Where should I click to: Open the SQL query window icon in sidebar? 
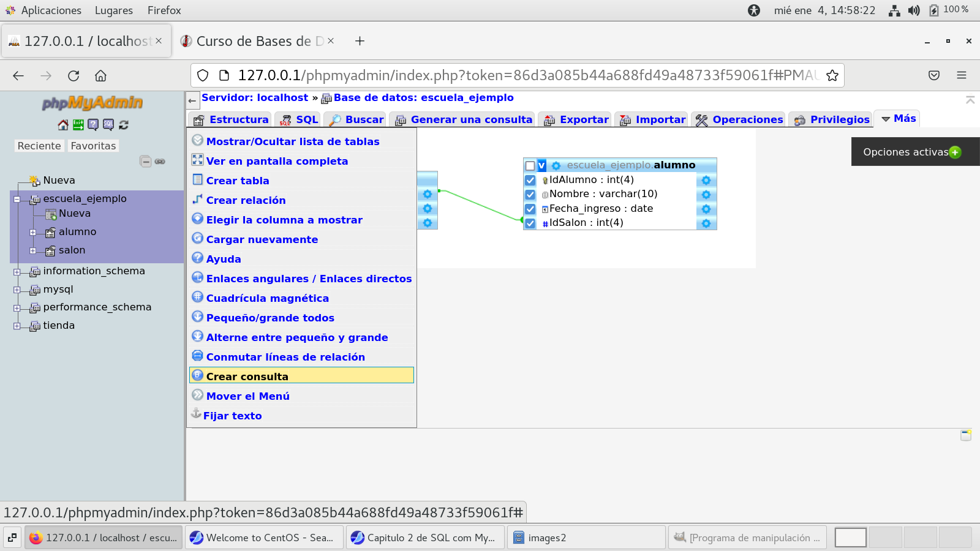(108, 125)
